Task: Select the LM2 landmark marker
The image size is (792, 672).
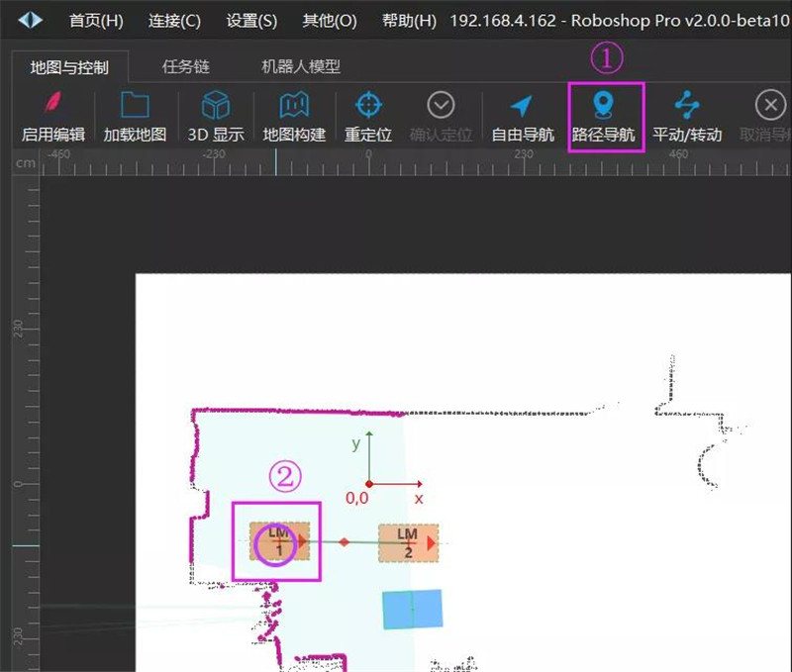Action: [x=406, y=540]
